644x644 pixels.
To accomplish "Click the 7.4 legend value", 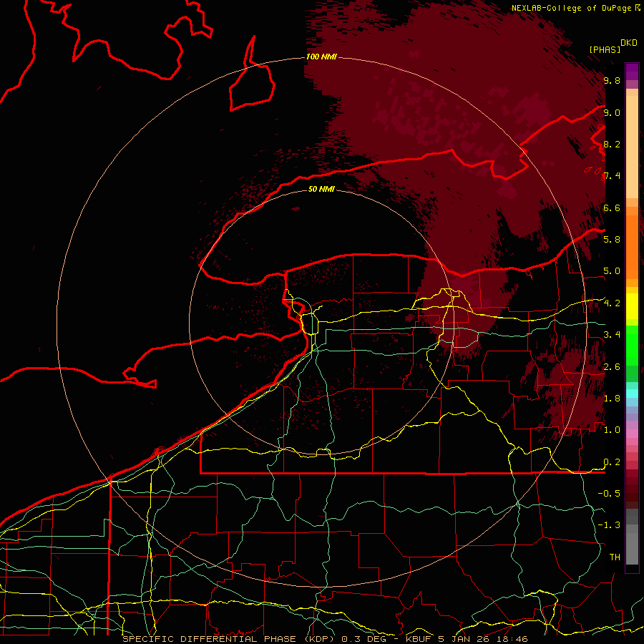I will [612, 176].
